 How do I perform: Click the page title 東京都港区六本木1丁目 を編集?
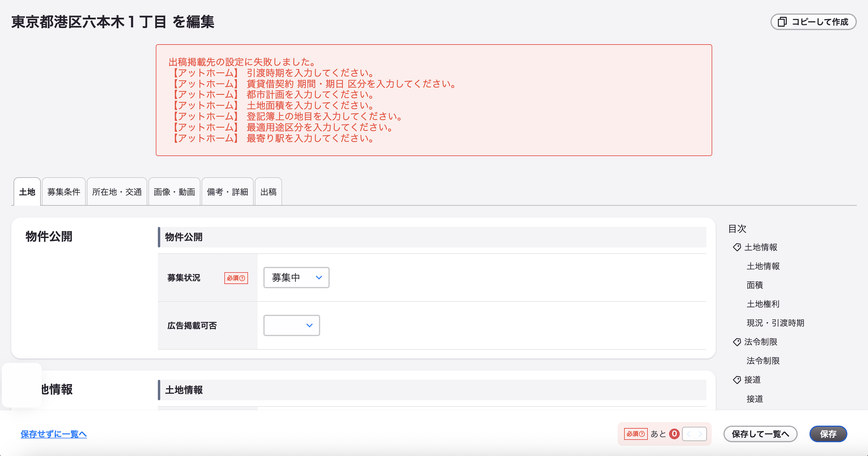pos(113,22)
